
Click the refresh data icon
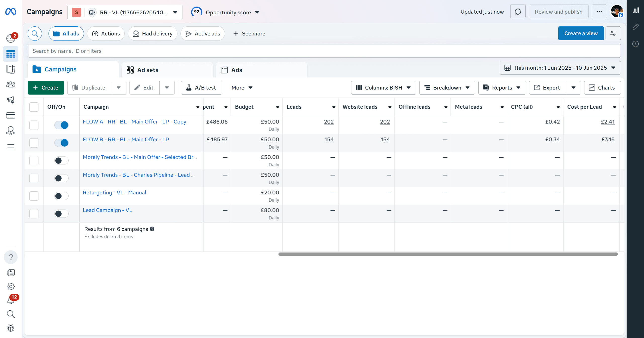coord(518,12)
